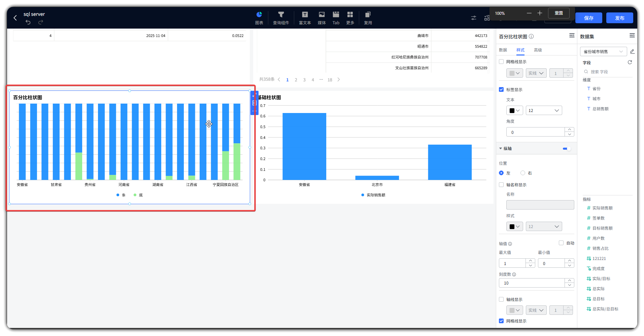Enable the top 网格线显示 checkbox

(501, 62)
